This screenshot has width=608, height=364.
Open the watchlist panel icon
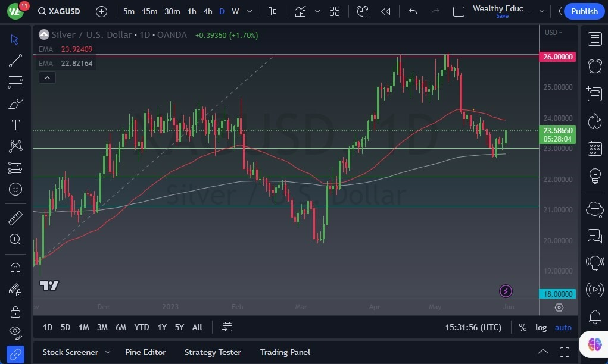click(594, 39)
